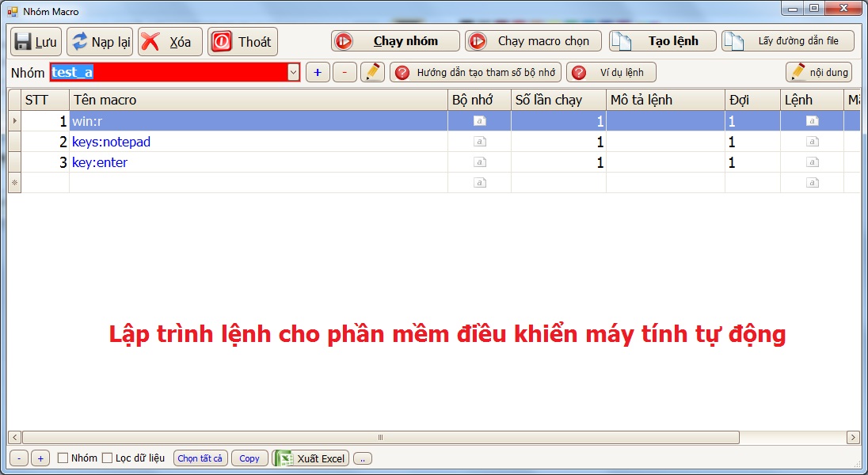Image resolution: width=868 pixels, height=475 pixels.
Task: Click the Số lần chạy column header
Action: pos(550,100)
